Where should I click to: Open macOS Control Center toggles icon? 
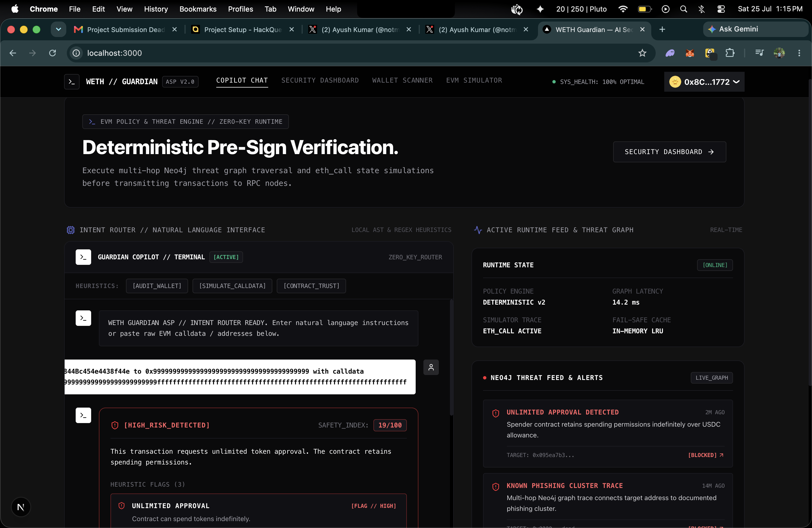point(721,9)
